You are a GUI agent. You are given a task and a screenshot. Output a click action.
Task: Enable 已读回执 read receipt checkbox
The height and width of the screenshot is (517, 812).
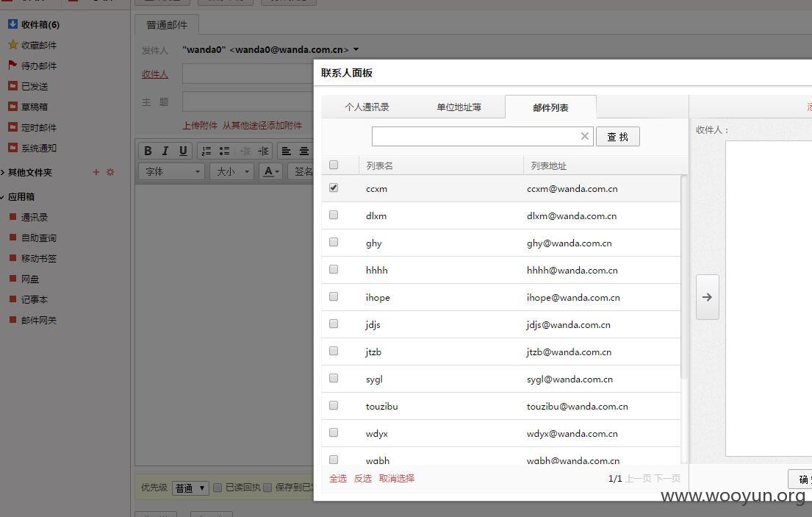(218, 488)
